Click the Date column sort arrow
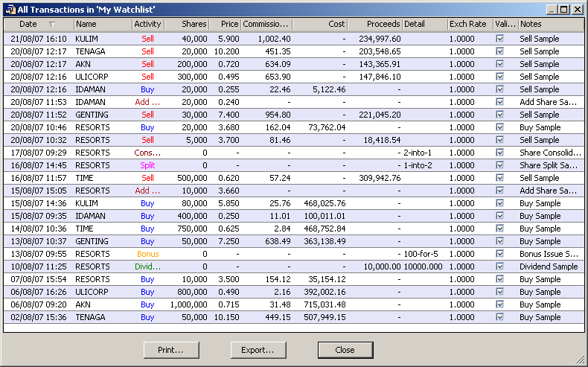This screenshot has width=588, height=367. 52,25
